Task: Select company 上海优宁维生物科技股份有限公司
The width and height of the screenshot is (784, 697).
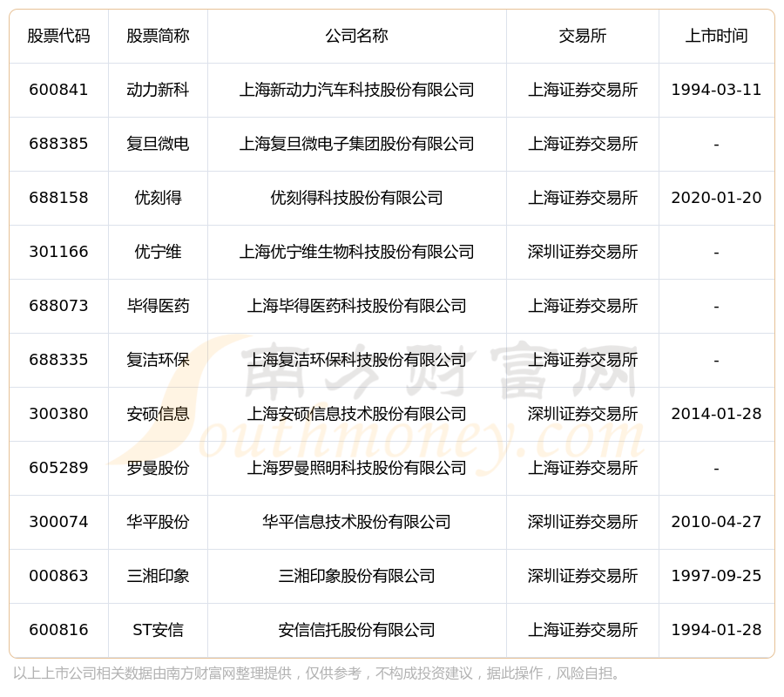Action: click(356, 252)
